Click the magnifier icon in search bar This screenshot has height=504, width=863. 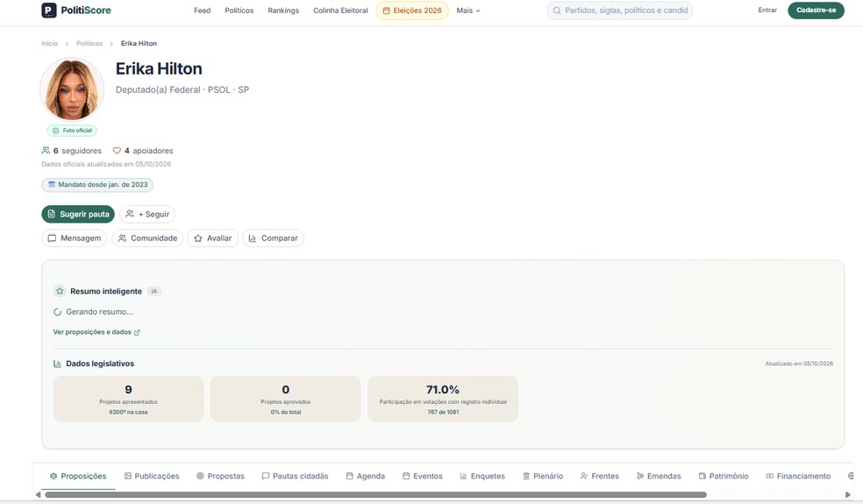(556, 11)
